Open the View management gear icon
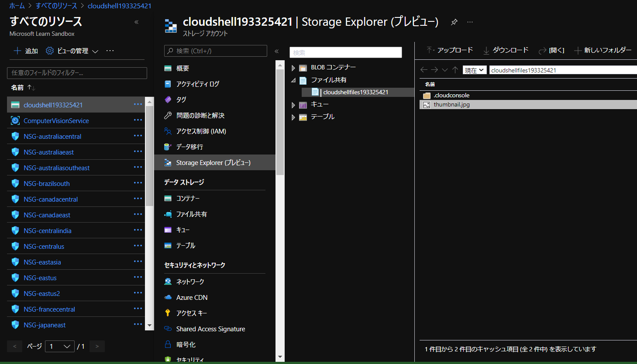 click(50, 51)
